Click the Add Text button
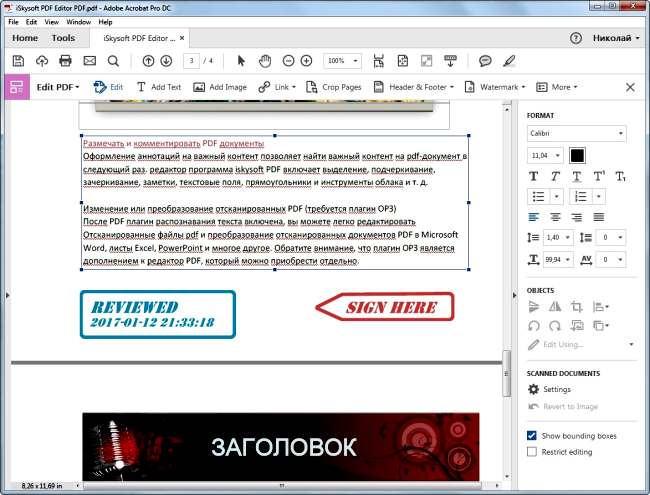The height and width of the screenshot is (495, 650). click(159, 87)
